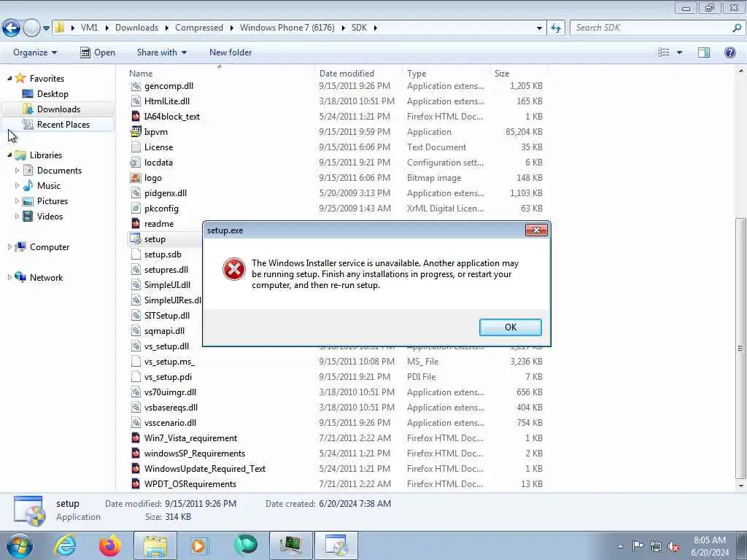Click the setup application icon in list
This screenshot has height=560, width=747.
click(x=136, y=238)
